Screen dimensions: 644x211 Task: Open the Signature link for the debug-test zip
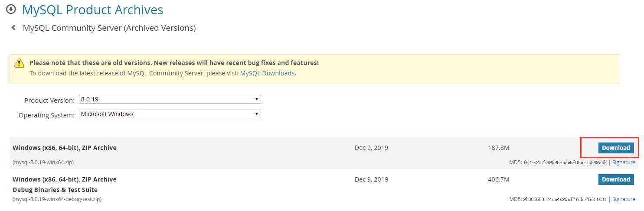624,199
